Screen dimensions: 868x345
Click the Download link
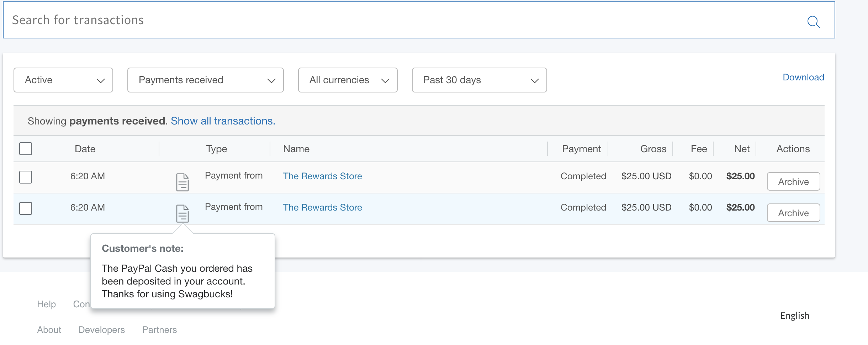(x=803, y=77)
